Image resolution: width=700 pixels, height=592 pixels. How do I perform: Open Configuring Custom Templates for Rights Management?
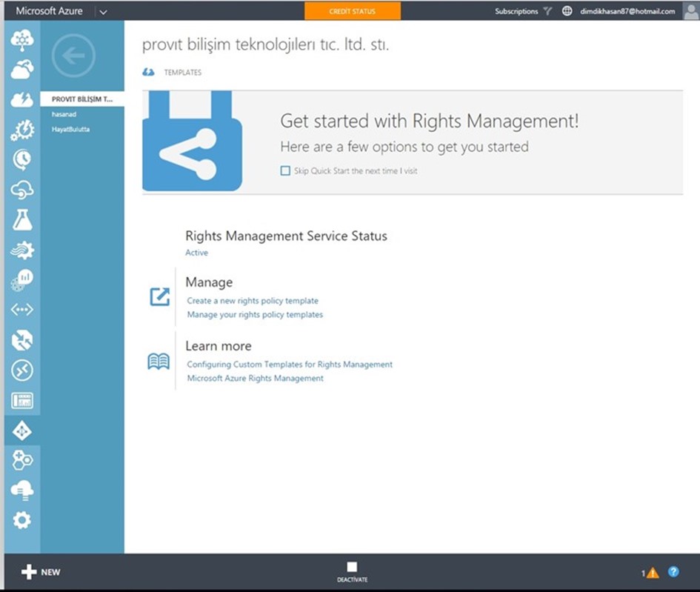point(290,365)
